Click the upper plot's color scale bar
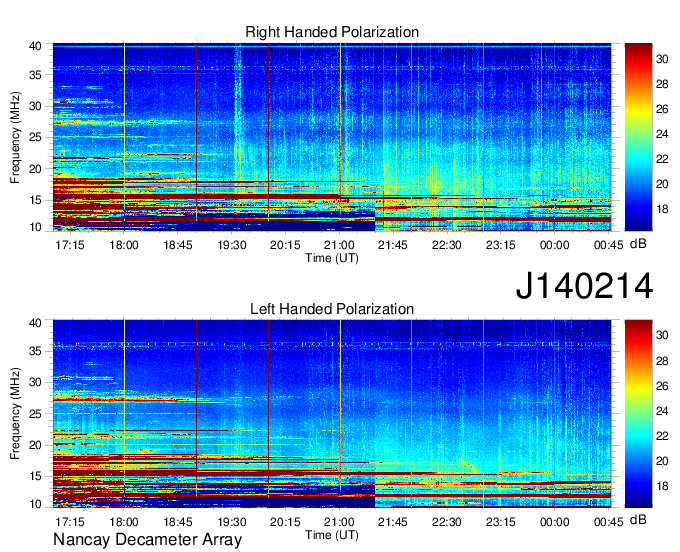Viewport: 680px width, 552px height. (638, 137)
